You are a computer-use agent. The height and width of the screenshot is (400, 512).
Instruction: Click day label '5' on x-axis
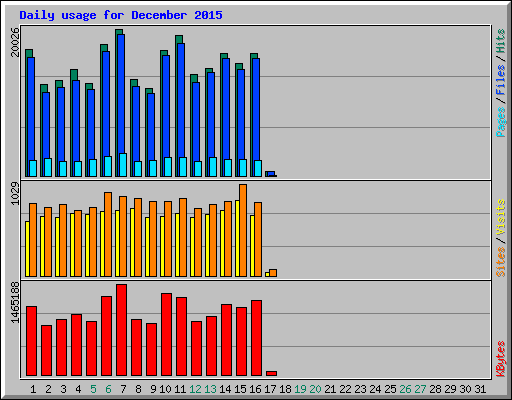click(x=93, y=389)
